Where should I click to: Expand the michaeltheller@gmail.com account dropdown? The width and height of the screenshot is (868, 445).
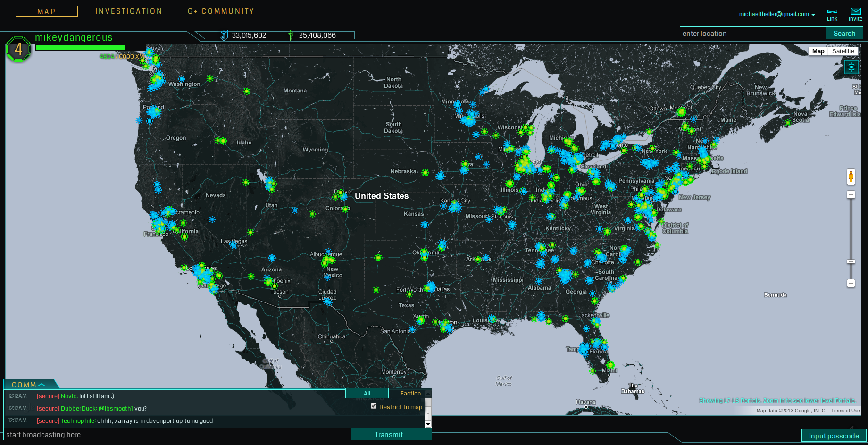tap(777, 14)
